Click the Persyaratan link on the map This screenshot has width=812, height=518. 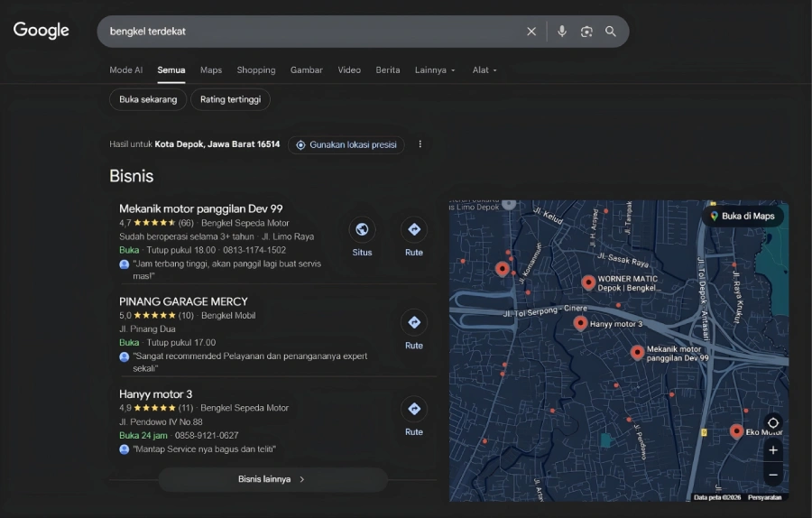coord(764,497)
